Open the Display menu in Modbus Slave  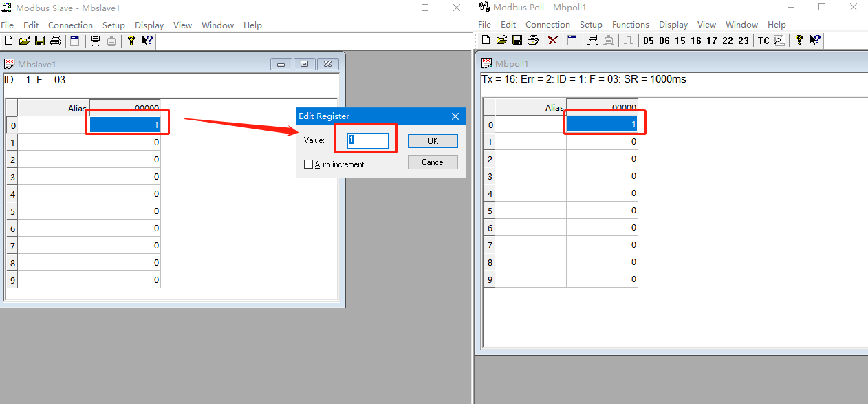tap(149, 25)
